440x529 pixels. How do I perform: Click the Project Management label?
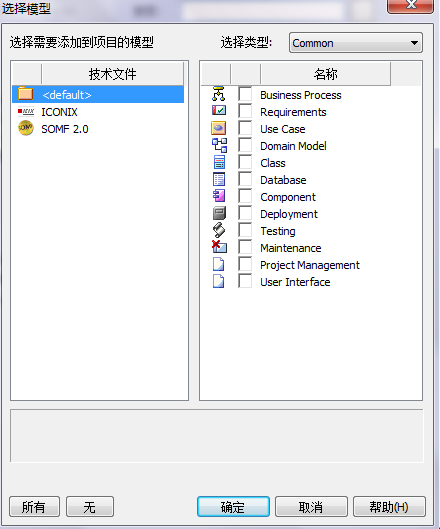click(310, 265)
